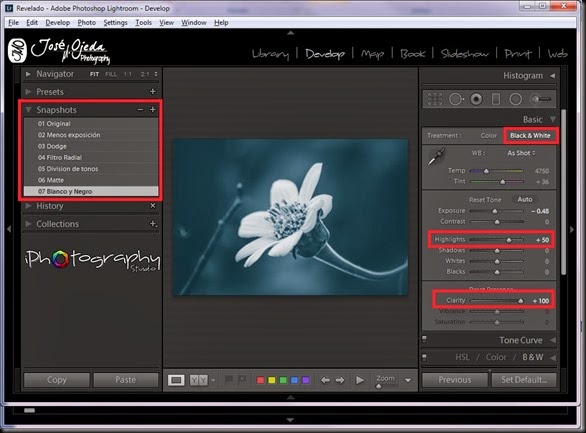Click the Highlights slider handle
The width and height of the screenshot is (586, 433).
509,240
